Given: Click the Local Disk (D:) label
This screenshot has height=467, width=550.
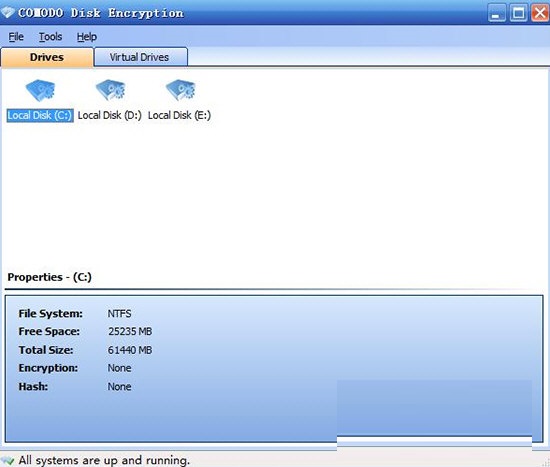Looking at the screenshot, I should click(109, 115).
